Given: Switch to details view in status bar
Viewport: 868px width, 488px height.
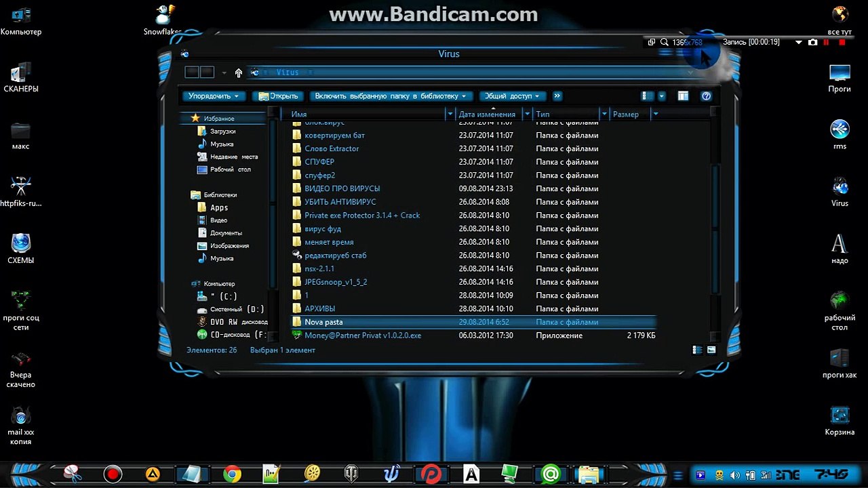Looking at the screenshot, I should tap(697, 350).
